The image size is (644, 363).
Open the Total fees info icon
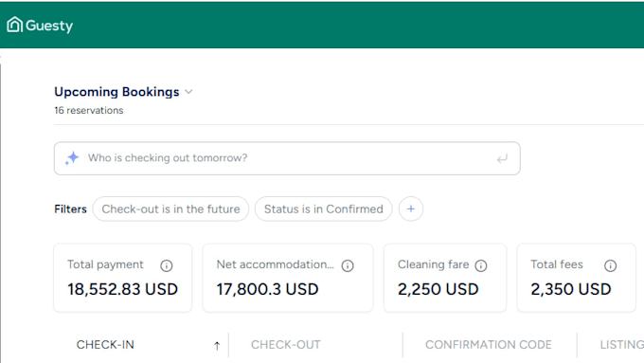point(610,265)
